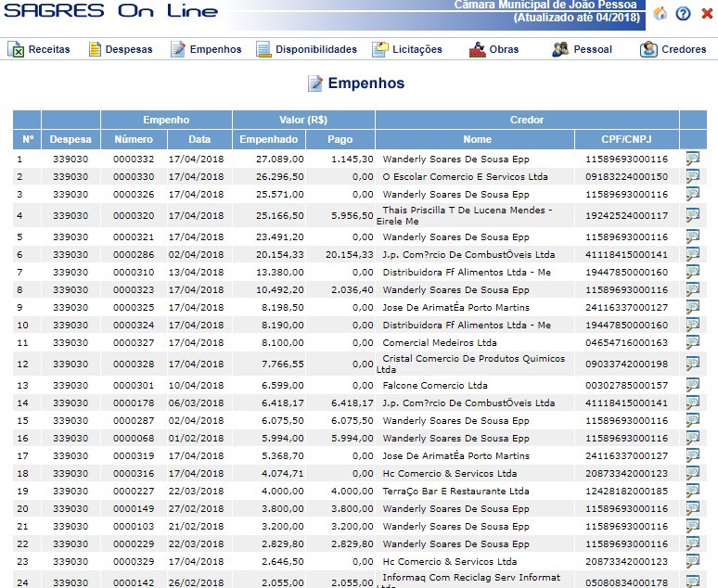This screenshot has height=588, width=718.
Task: Open the Obras section
Action: click(494, 49)
